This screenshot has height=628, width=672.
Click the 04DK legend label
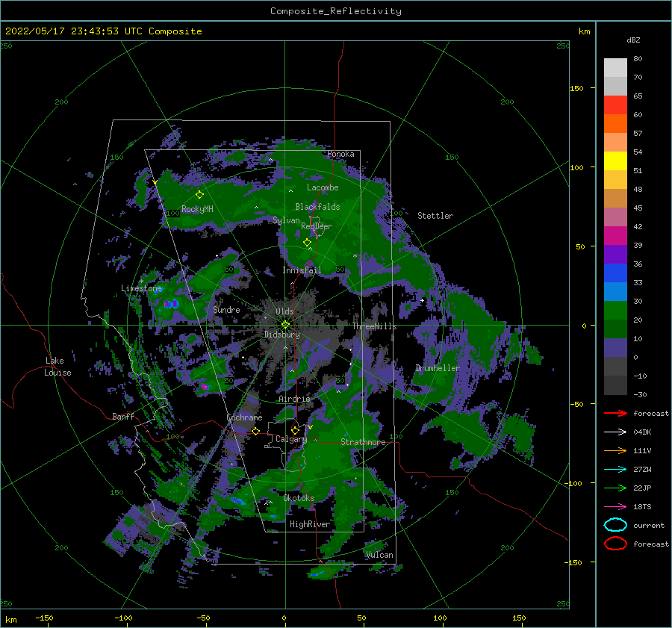tap(642, 432)
